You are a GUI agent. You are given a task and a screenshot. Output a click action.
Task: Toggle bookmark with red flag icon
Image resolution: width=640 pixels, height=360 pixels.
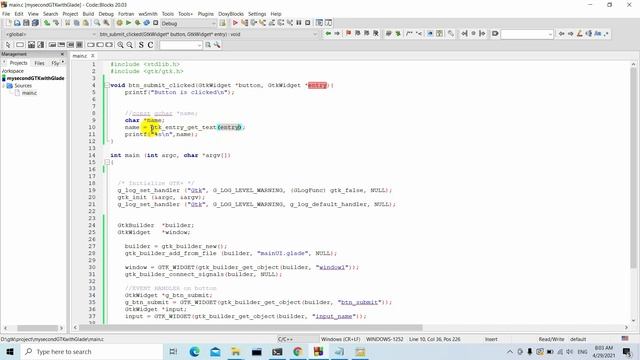(x=348, y=34)
